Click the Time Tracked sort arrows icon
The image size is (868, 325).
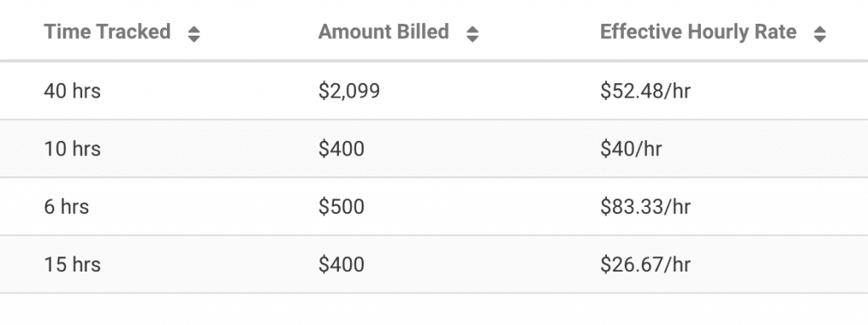point(193,35)
